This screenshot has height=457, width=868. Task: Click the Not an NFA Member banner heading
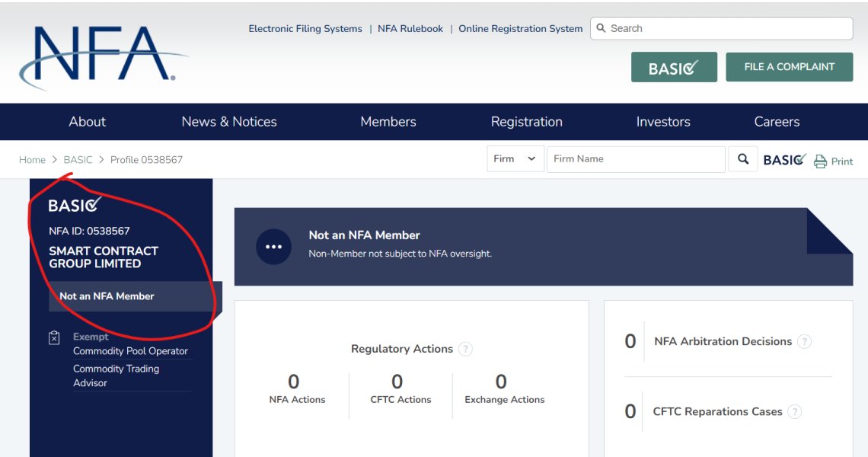tap(364, 235)
